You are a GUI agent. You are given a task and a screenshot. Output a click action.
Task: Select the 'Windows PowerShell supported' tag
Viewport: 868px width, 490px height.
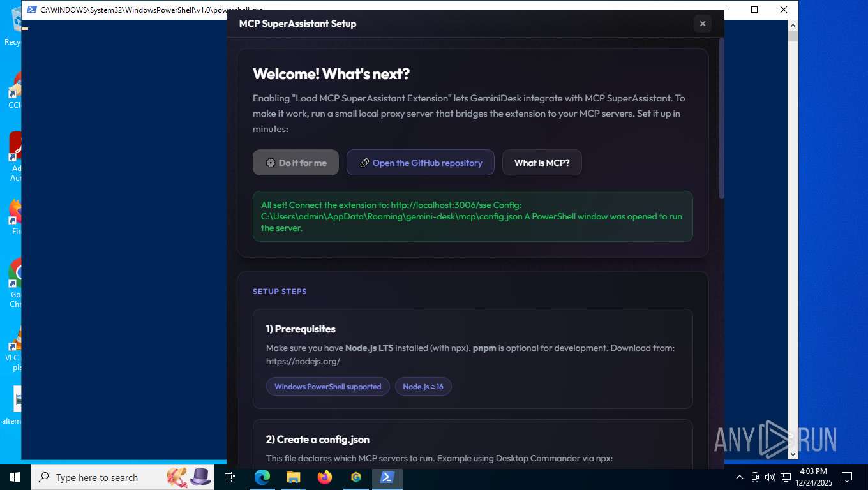tap(328, 387)
